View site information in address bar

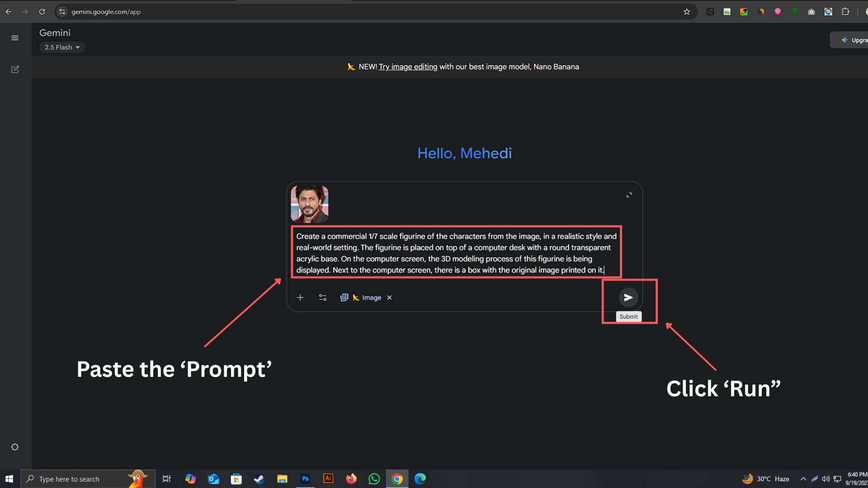tap(62, 12)
